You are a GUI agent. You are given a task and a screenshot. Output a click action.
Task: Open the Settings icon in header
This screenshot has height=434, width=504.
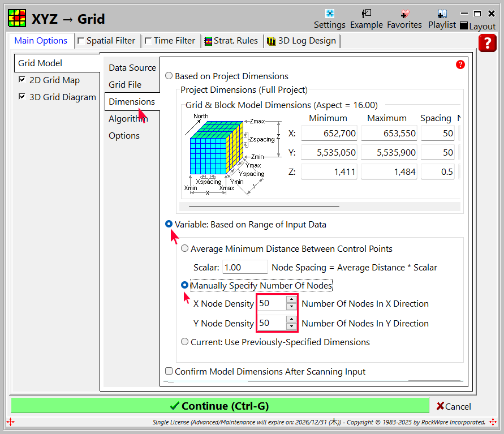point(329,14)
